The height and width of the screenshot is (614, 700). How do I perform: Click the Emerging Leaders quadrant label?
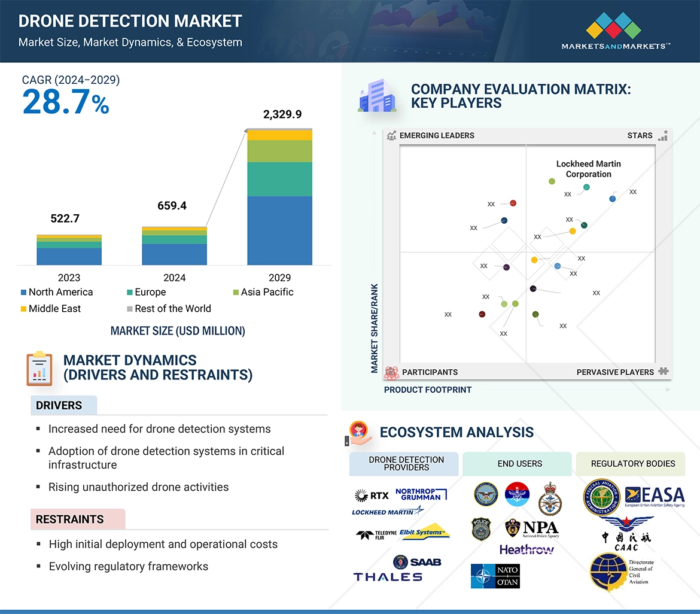(x=436, y=136)
